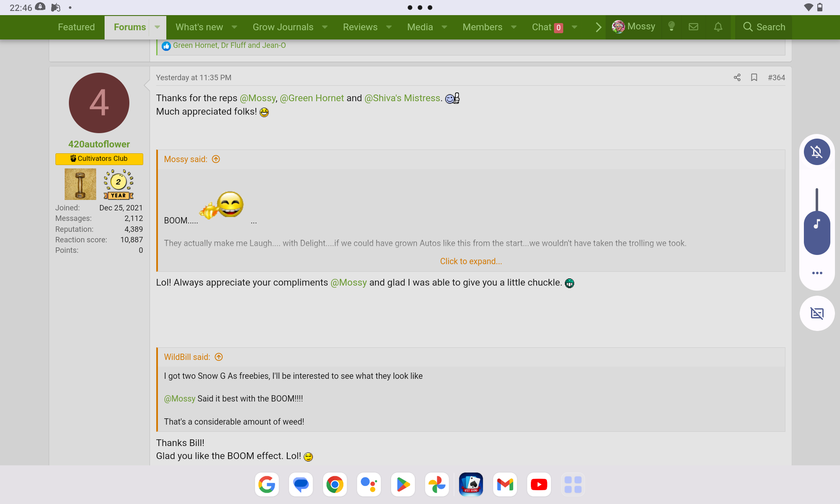Viewport: 840px width, 504px height.
Task: Jump to Mossy's quoted post arrow
Action: point(216,159)
